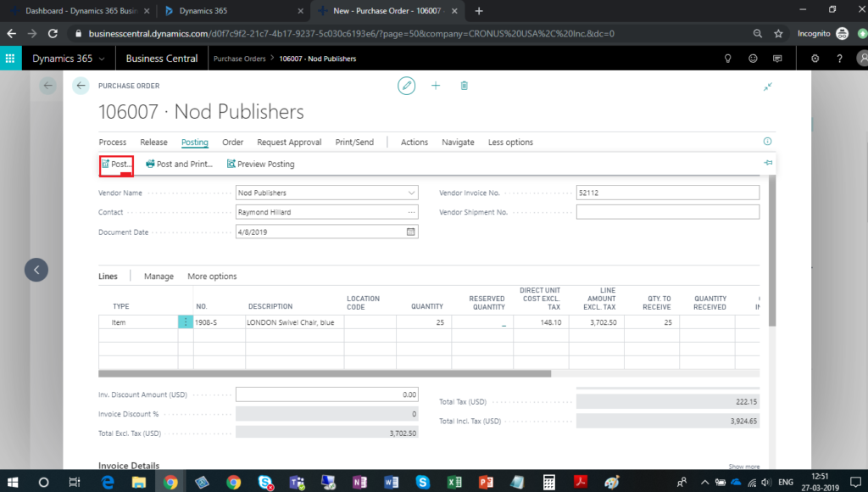
Task: Open the settings gear in header
Action: (x=815, y=59)
